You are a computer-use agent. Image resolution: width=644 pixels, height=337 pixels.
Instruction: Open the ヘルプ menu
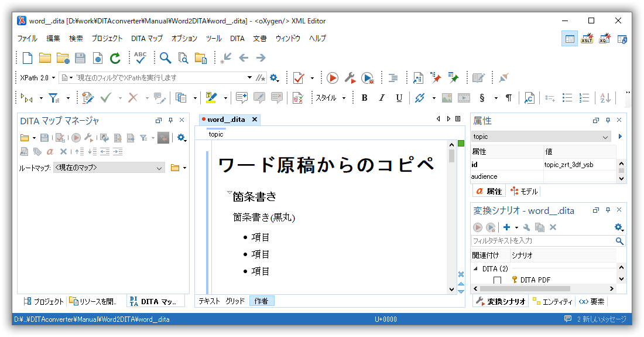317,39
